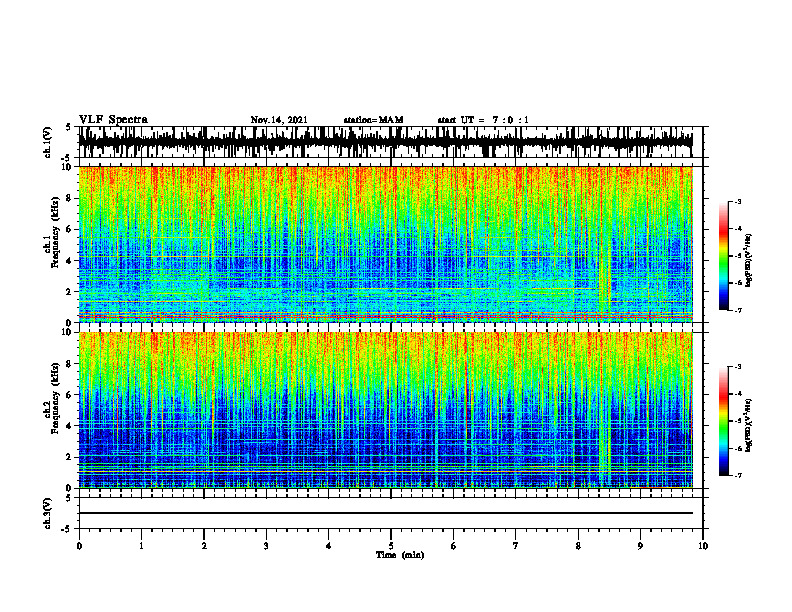Click the '5' tick on the time axis
792x612 pixels.
[391, 546]
